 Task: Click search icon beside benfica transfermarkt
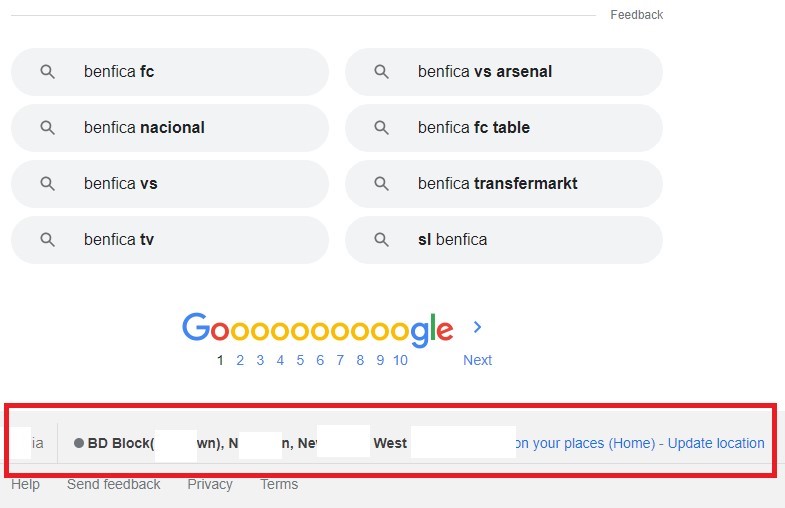(x=381, y=184)
